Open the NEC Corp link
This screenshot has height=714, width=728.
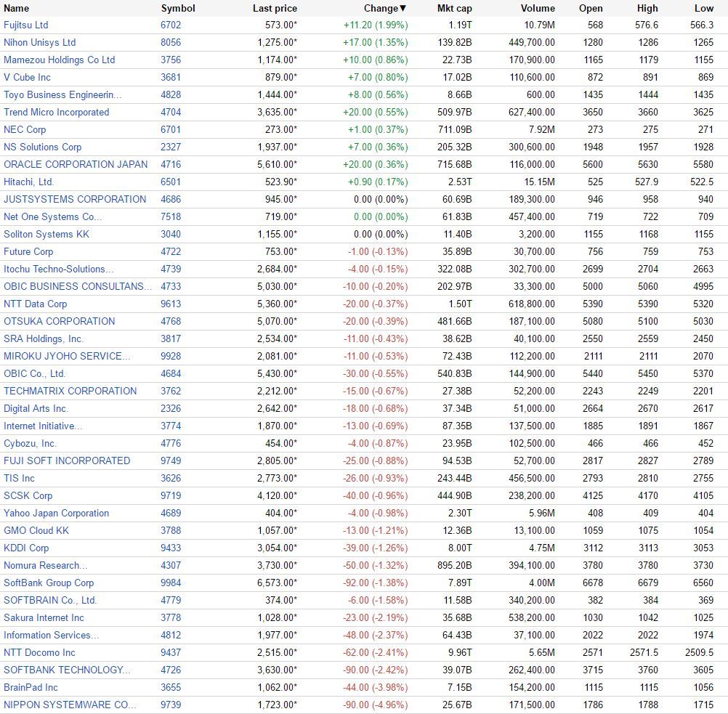point(25,129)
